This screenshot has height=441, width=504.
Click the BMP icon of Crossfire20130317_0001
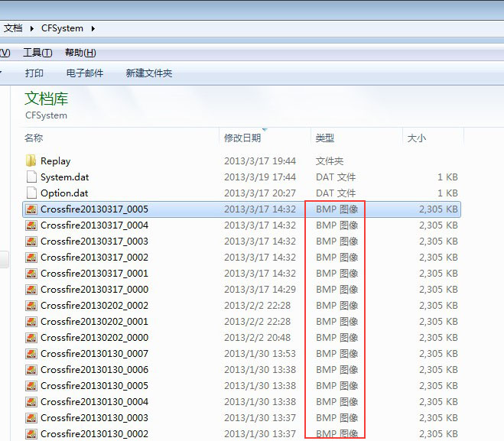31,274
